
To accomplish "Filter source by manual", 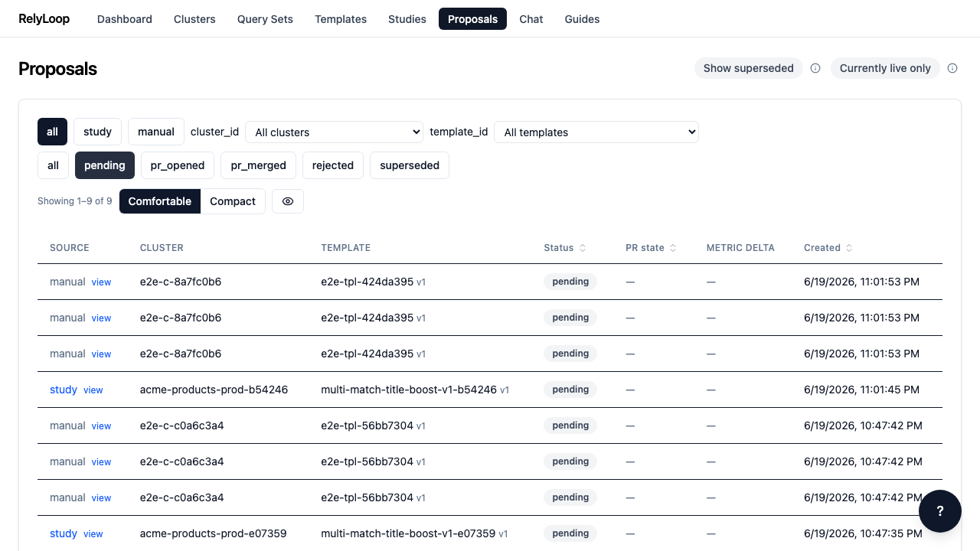I will coord(156,132).
